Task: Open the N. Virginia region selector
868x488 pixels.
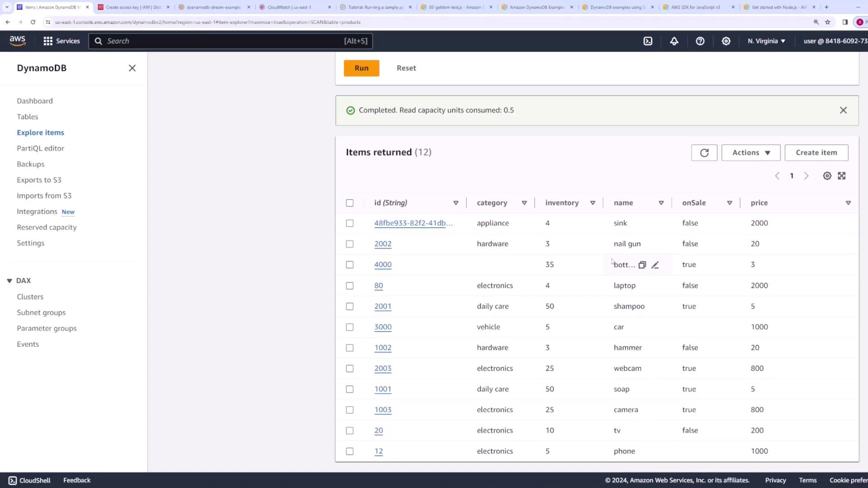Action: [x=766, y=41]
